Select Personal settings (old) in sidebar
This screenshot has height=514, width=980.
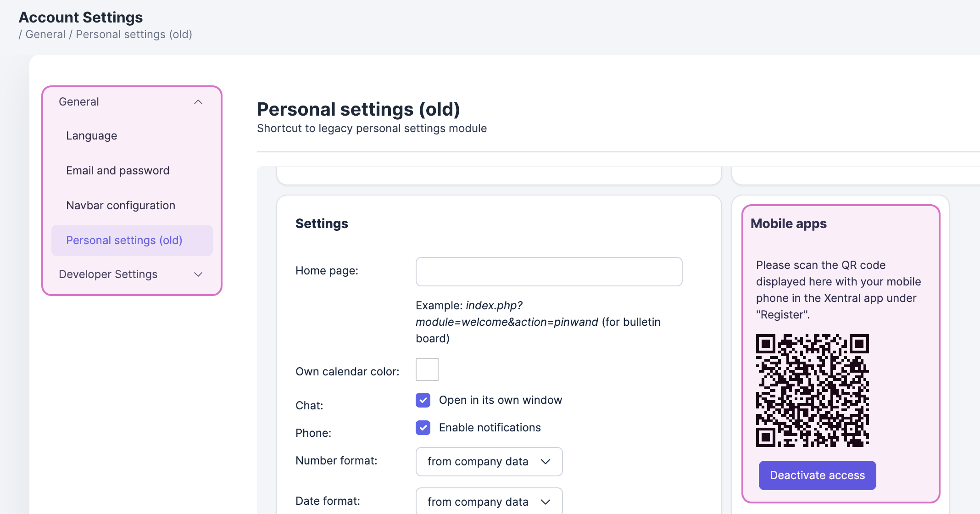(124, 240)
